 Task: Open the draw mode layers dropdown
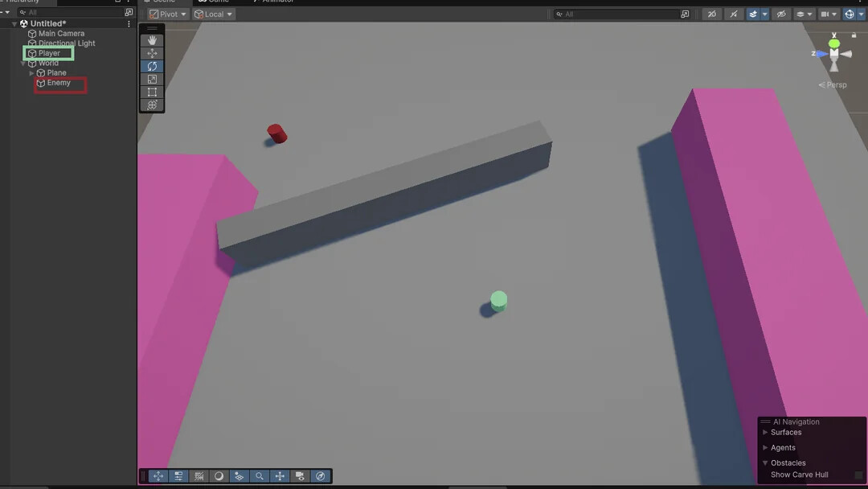tap(804, 14)
